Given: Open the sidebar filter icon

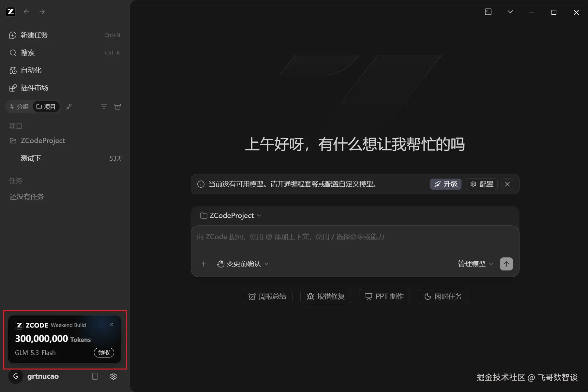Looking at the screenshot, I should (104, 107).
